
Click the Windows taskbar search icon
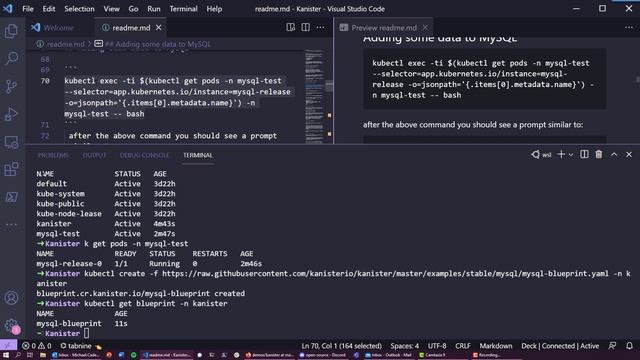coord(18,355)
